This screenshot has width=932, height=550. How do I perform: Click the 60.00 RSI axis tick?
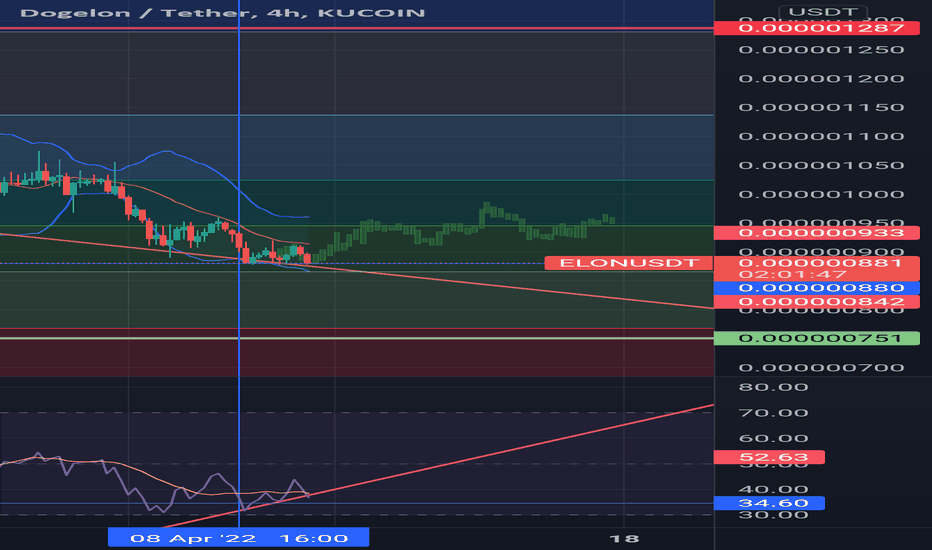point(773,438)
